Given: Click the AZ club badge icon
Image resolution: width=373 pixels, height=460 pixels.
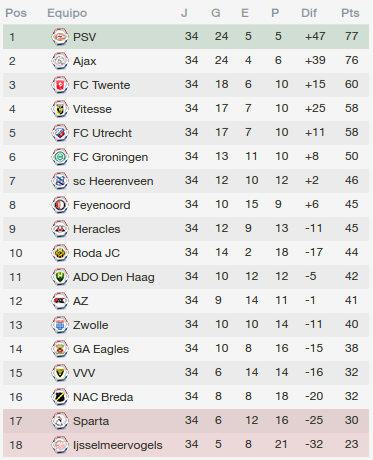Looking at the screenshot, I should (60, 301).
